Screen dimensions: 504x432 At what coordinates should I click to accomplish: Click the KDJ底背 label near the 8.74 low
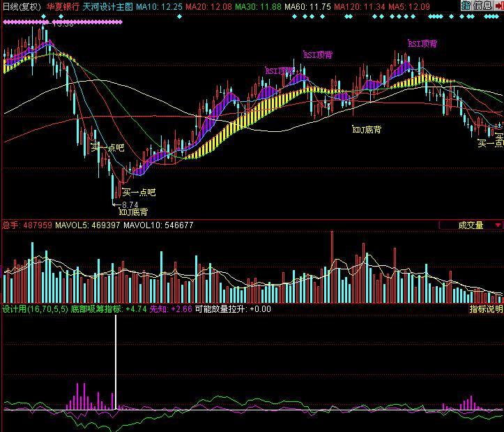[x=133, y=212]
